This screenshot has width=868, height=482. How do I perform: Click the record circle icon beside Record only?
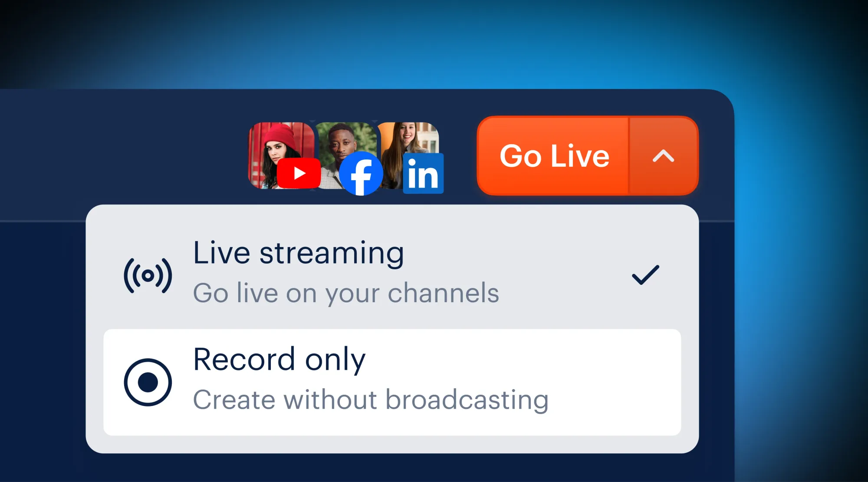click(x=148, y=382)
